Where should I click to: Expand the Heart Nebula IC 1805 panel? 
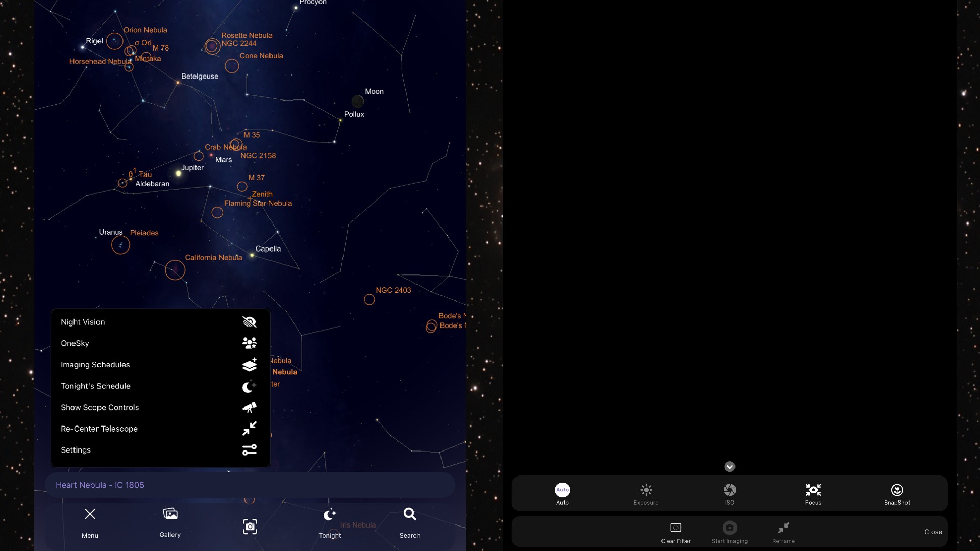250,484
